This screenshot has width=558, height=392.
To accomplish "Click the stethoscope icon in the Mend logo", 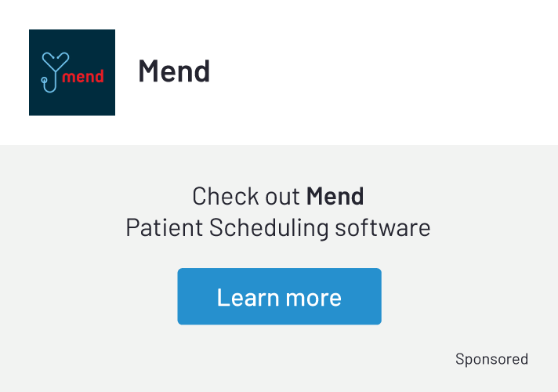I will point(55,73).
